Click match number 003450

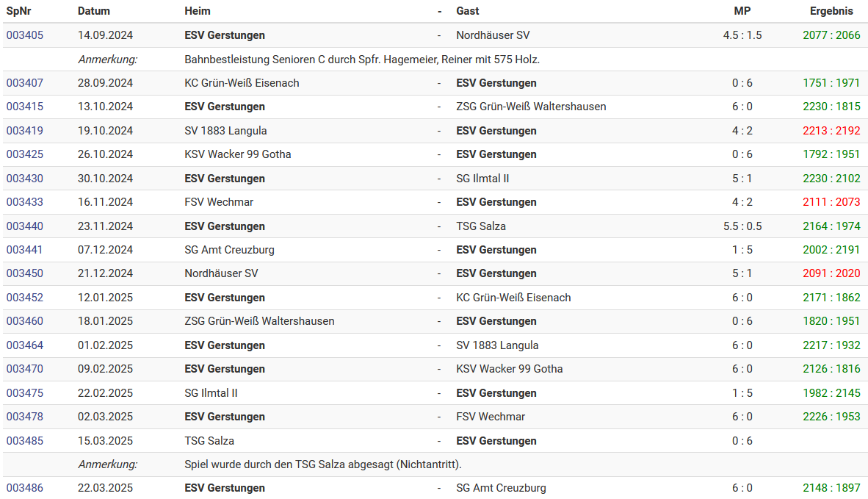tap(25, 273)
